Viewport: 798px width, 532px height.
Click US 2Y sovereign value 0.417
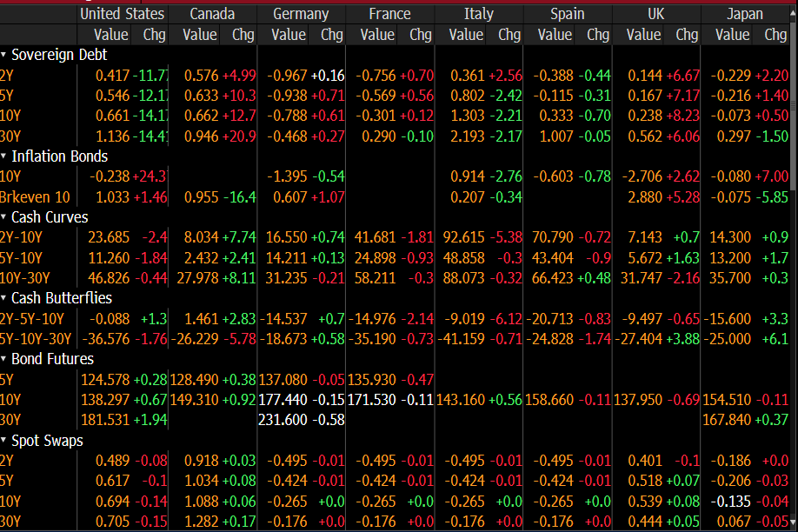112,76
